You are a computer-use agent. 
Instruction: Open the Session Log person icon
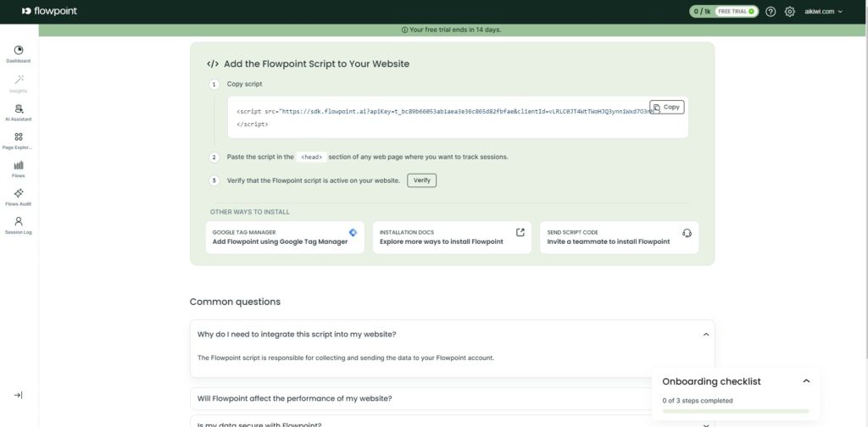[19, 221]
